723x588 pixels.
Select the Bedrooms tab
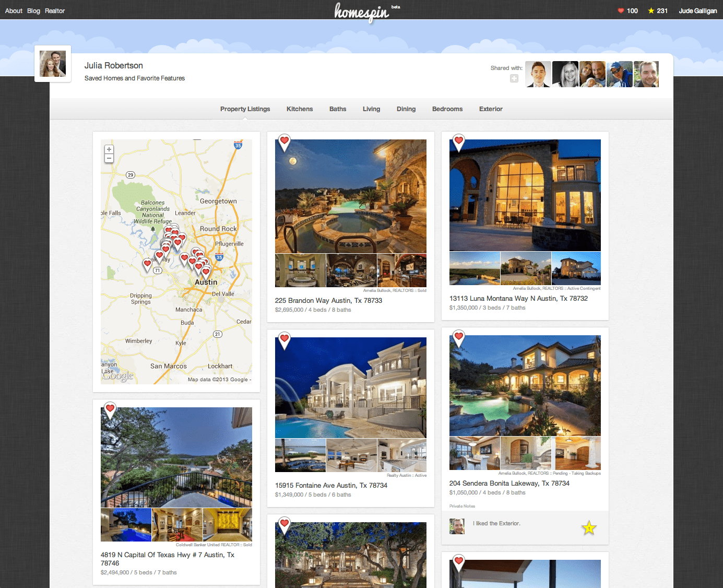(x=447, y=109)
